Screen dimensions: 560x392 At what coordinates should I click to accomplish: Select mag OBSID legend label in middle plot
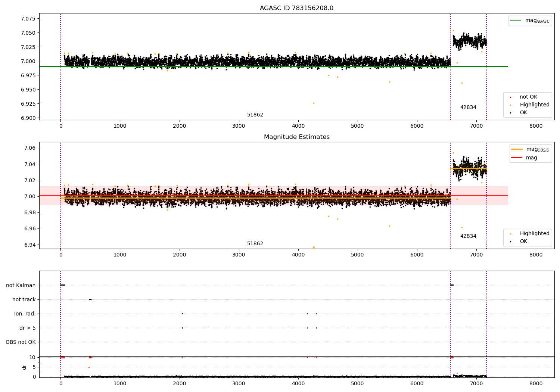538,149
